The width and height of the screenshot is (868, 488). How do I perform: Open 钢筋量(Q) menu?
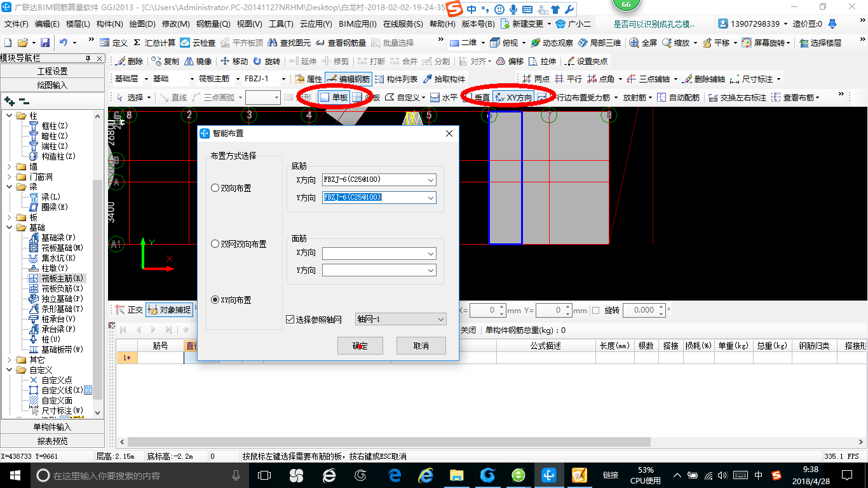coord(213,24)
